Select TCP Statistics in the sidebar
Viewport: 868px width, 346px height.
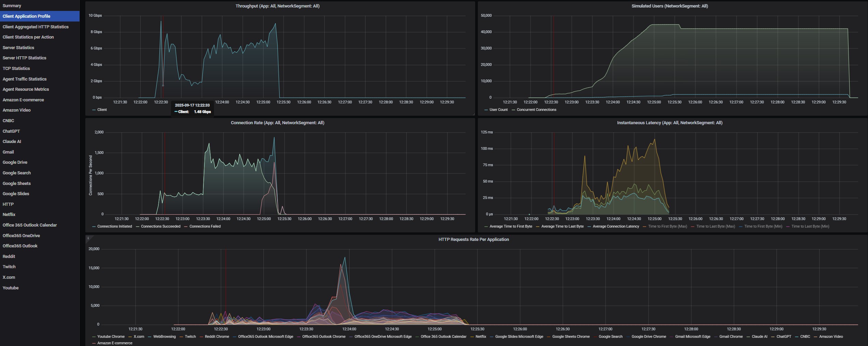point(16,69)
